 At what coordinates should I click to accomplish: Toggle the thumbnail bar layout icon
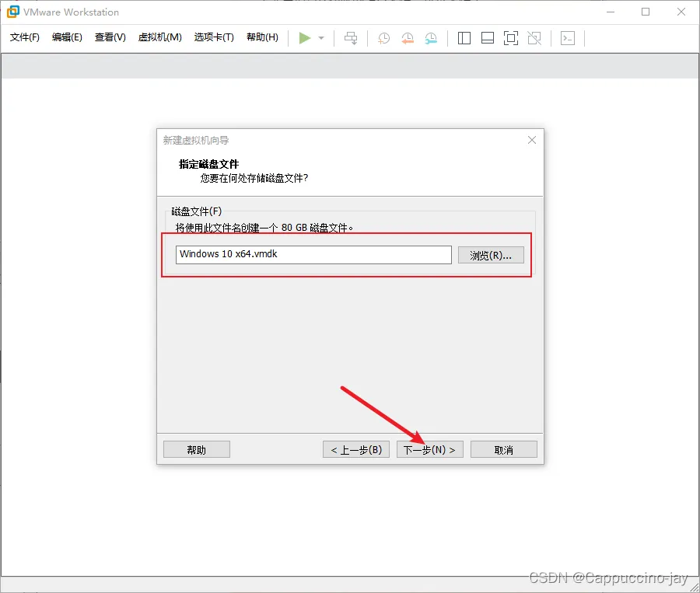(488, 38)
